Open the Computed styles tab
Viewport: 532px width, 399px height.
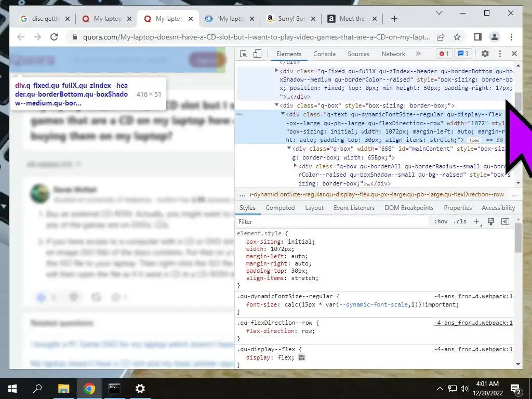point(280,208)
